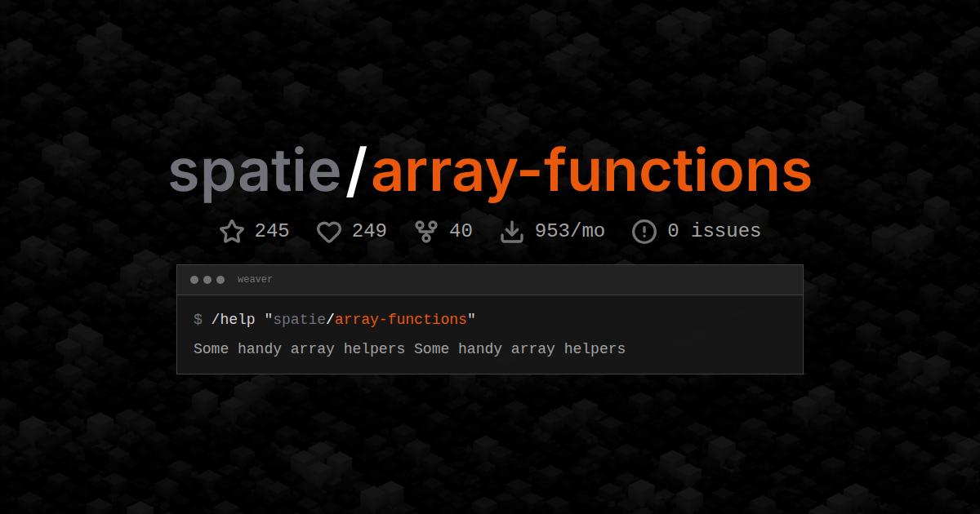Click the 245 stars count
Viewport: 980px width, 514px height.
click(x=273, y=231)
